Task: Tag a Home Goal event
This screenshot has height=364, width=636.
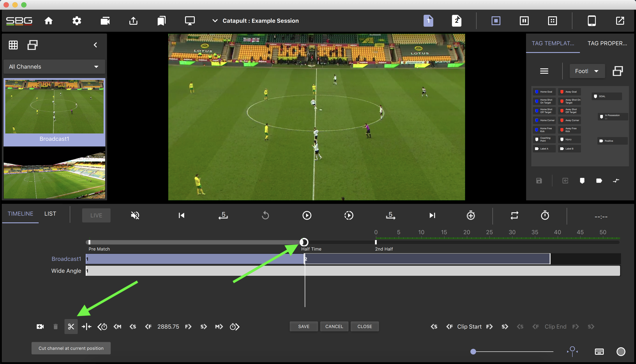Action: [x=544, y=92]
